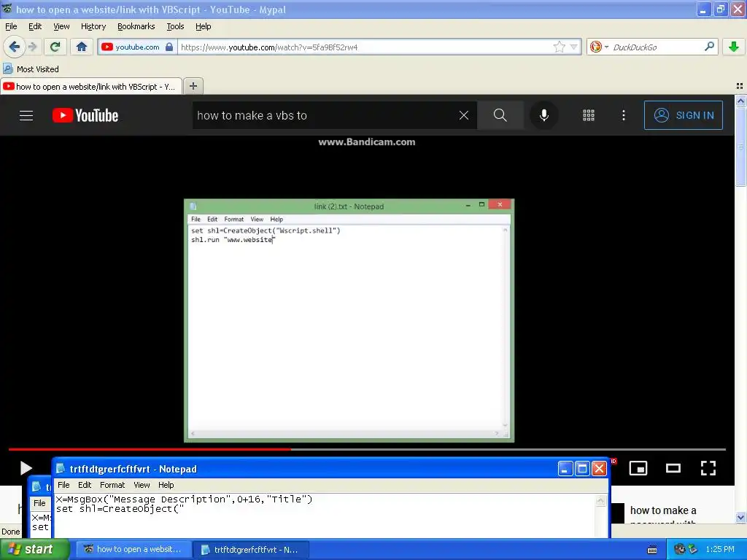This screenshot has width=747, height=560.
Task: Click inside the Notepad text area
Action: click(x=325, y=516)
